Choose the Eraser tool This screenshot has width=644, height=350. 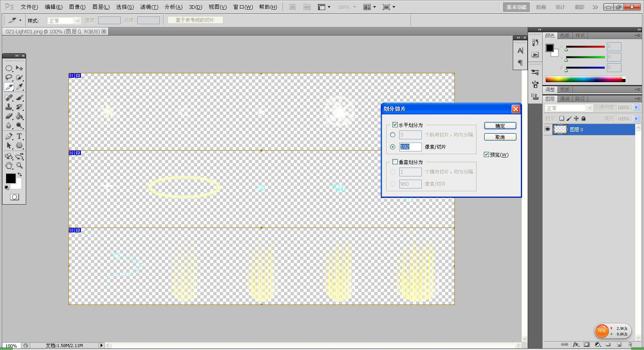tap(9, 116)
